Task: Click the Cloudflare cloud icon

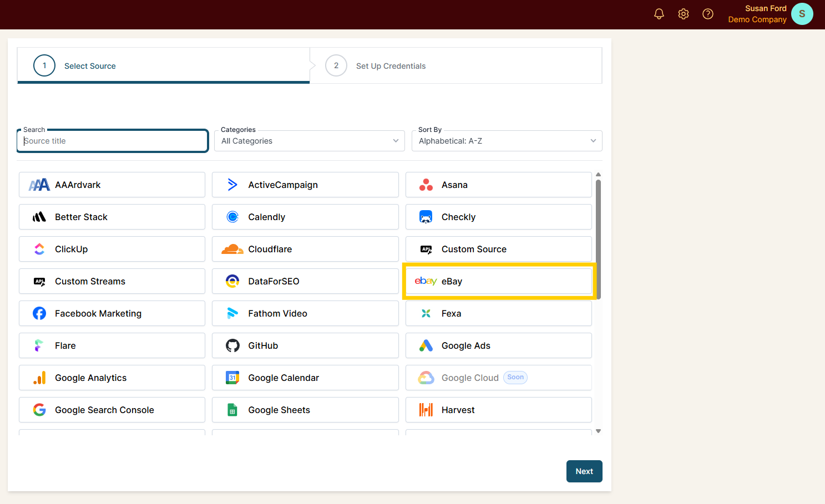Action: coord(232,249)
